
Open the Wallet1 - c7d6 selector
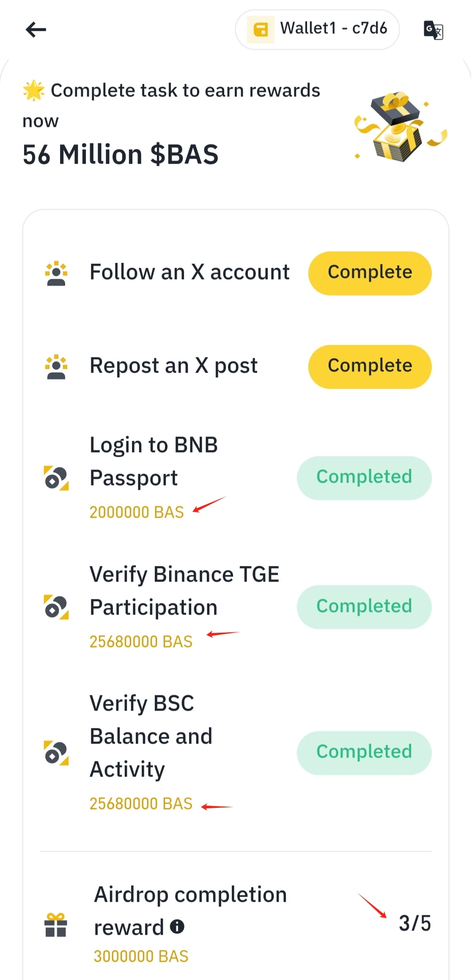(317, 30)
